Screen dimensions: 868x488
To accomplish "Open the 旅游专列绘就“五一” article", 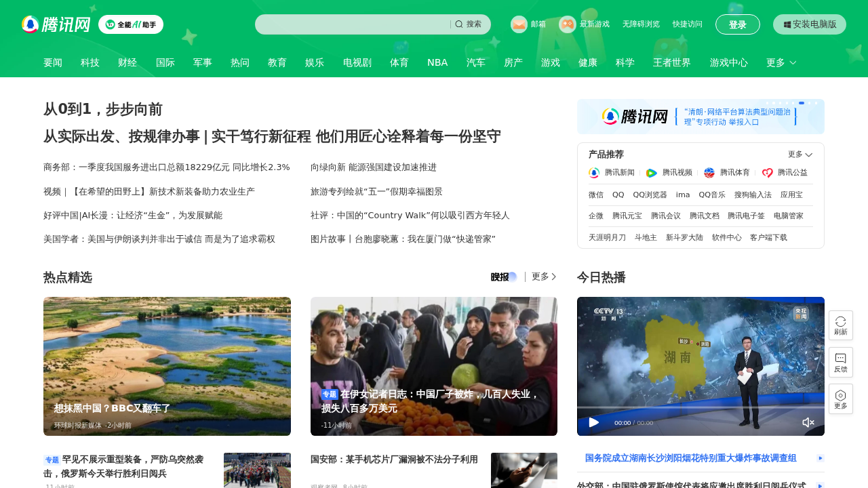I will coord(376,192).
